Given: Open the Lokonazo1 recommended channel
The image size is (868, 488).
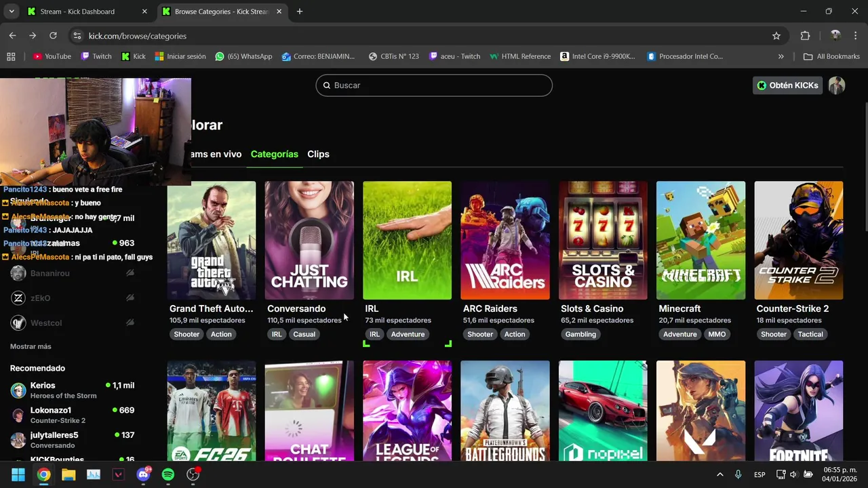Looking at the screenshot, I should click(72, 415).
